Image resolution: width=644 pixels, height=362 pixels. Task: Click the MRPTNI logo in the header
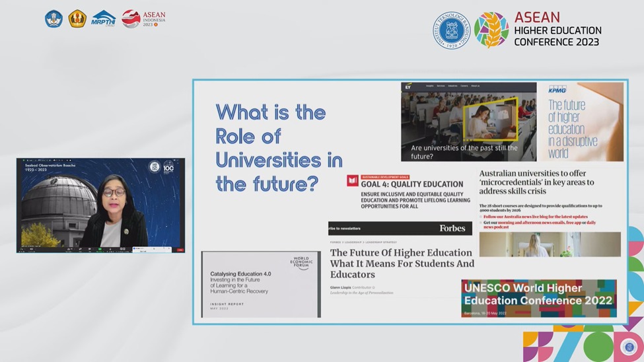(103, 18)
